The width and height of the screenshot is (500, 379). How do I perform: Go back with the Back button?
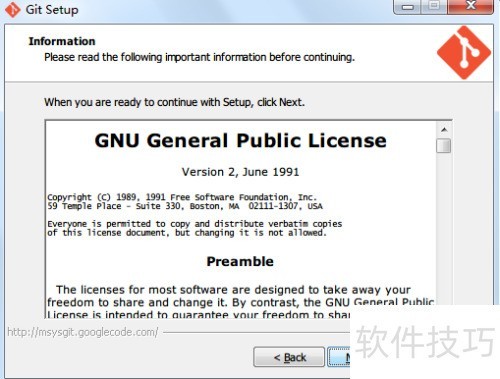click(289, 357)
